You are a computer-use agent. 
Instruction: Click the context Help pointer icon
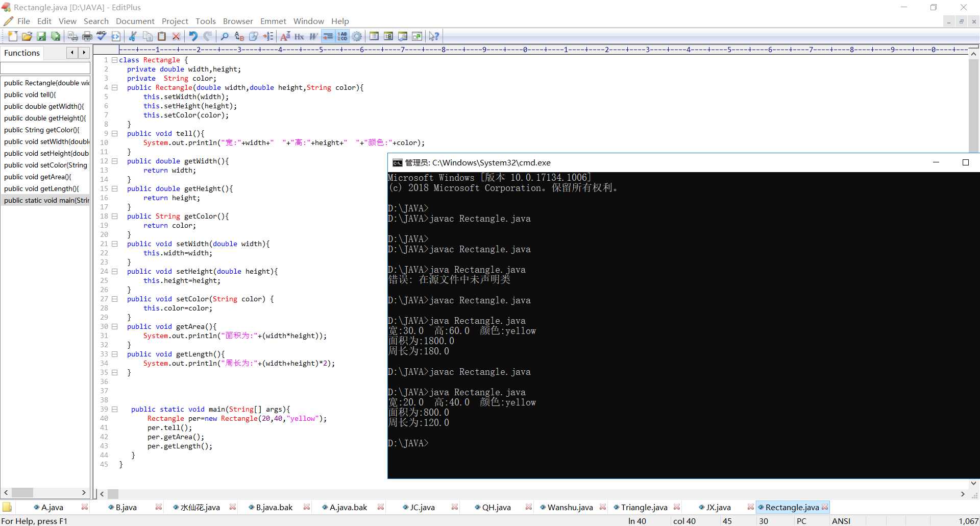click(434, 36)
